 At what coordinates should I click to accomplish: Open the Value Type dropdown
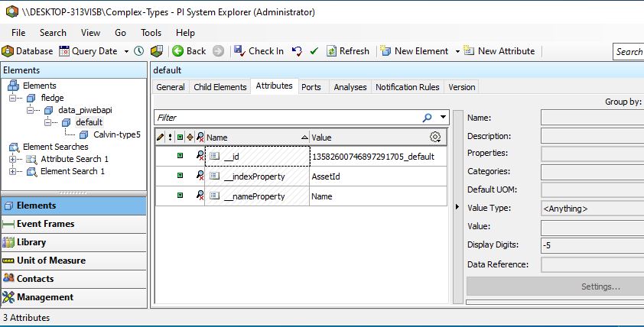(591, 209)
